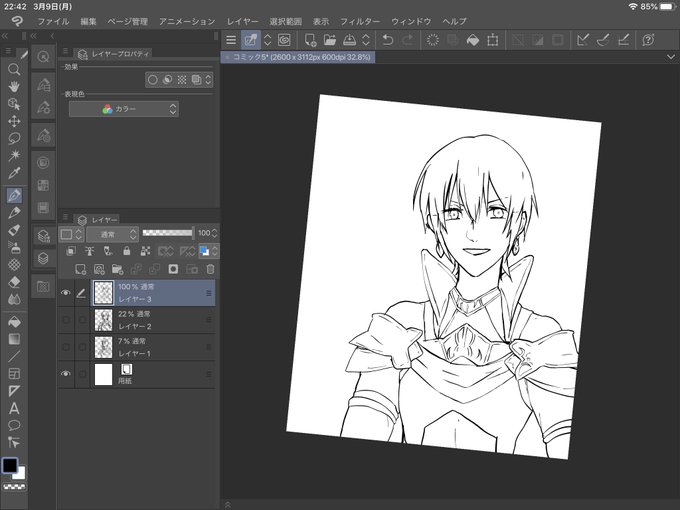Click the layer opacity slider
The height and width of the screenshot is (510, 680).
tap(167, 233)
